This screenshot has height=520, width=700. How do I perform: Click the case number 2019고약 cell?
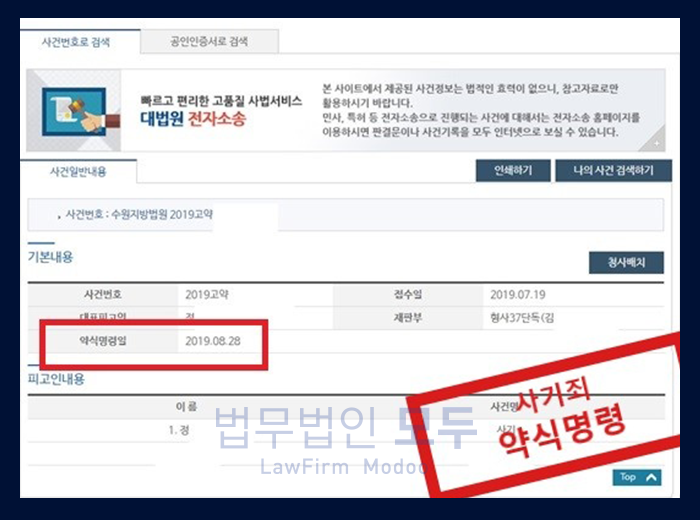click(x=208, y=295)
